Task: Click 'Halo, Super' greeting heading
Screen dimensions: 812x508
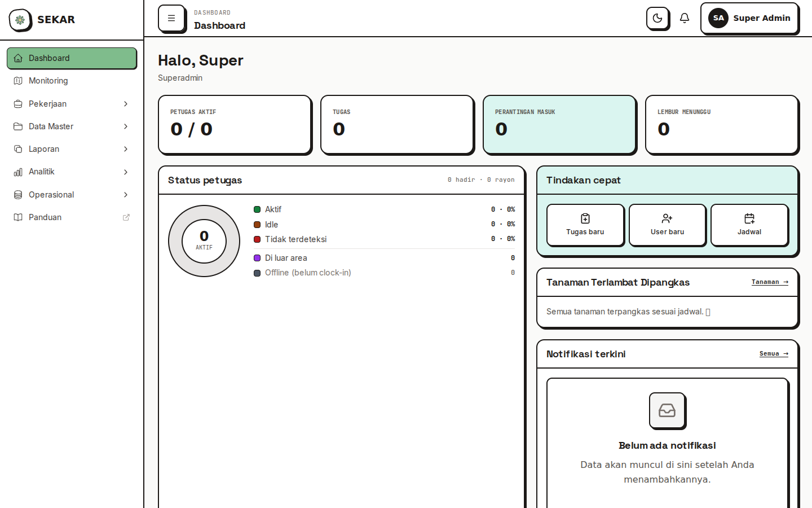Action: pos(200,60)
